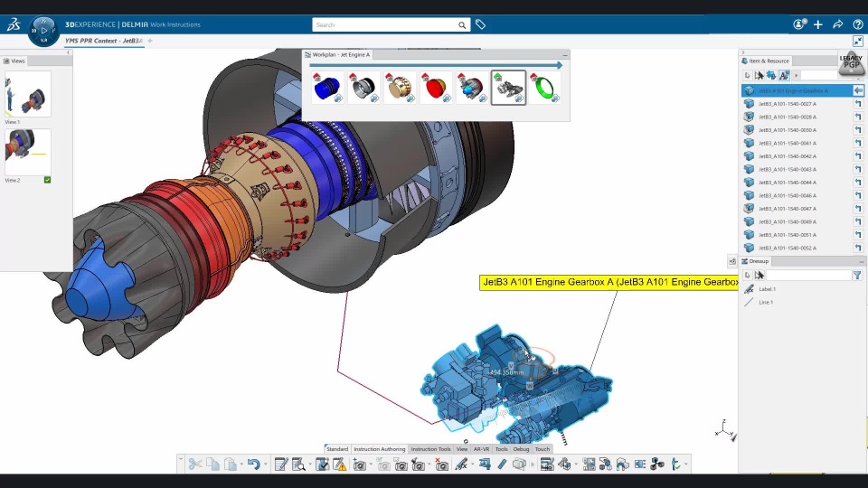
Task: Click the warning triangle instruction icon
Action: (x=340, y=465)
